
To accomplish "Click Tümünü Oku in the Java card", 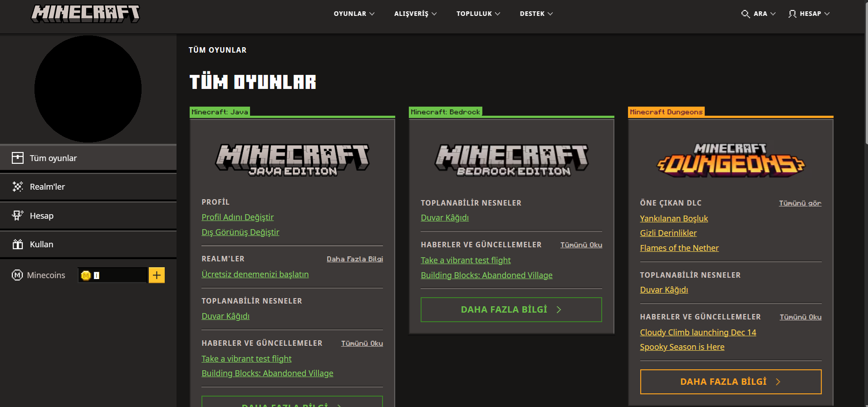I will click(362, 343).
